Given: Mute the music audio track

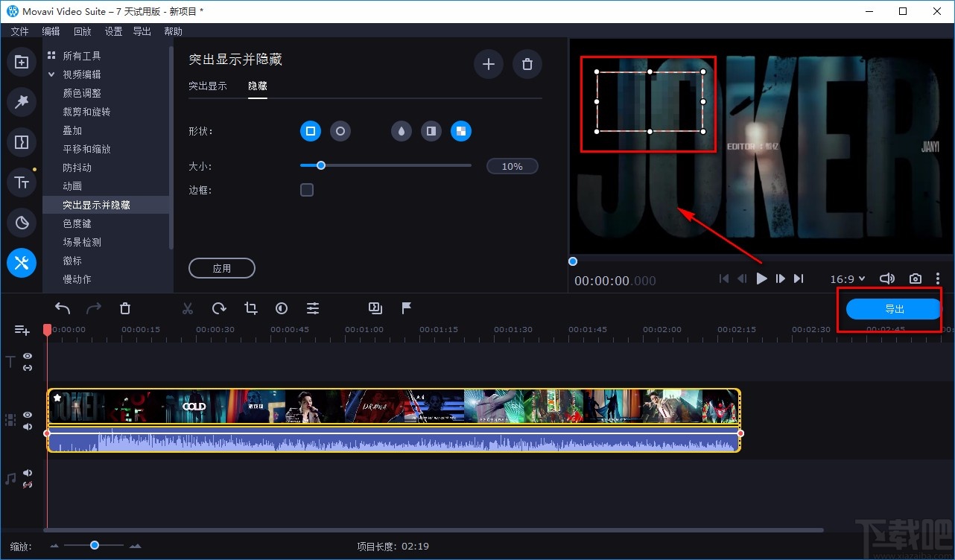Looking at the screenshot, I should tap(28, 473).
